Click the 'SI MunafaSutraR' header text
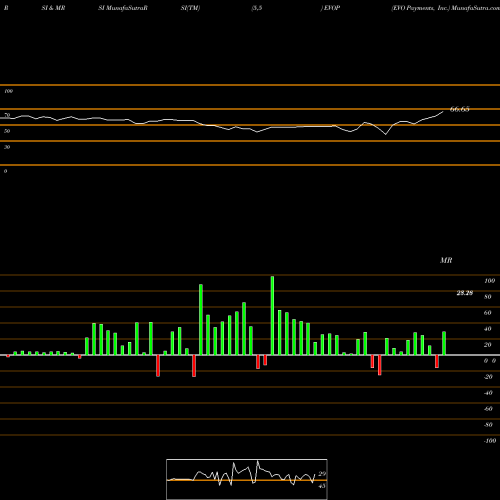The height and width of the screenshot is (500, 500). tap(123, 8)
